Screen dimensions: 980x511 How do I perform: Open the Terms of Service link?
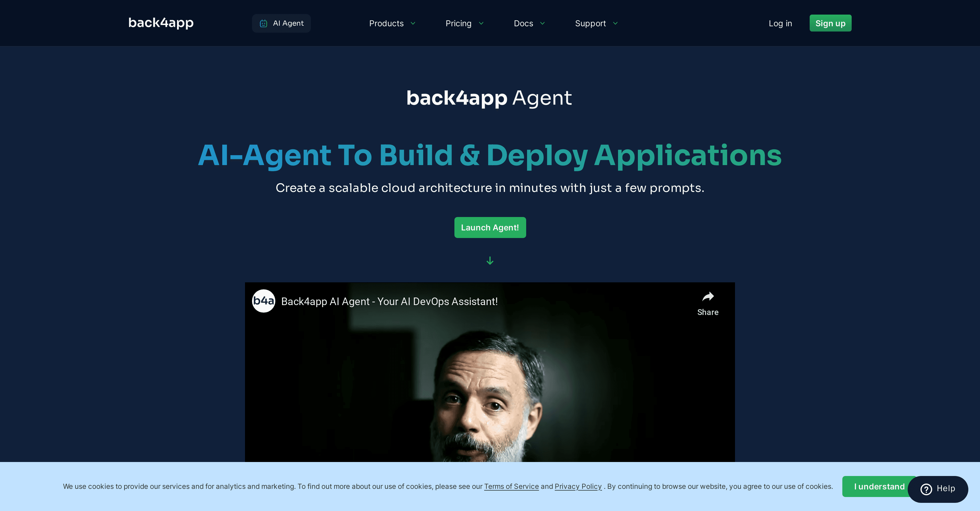pyautogui.click(x=511, y=486)
